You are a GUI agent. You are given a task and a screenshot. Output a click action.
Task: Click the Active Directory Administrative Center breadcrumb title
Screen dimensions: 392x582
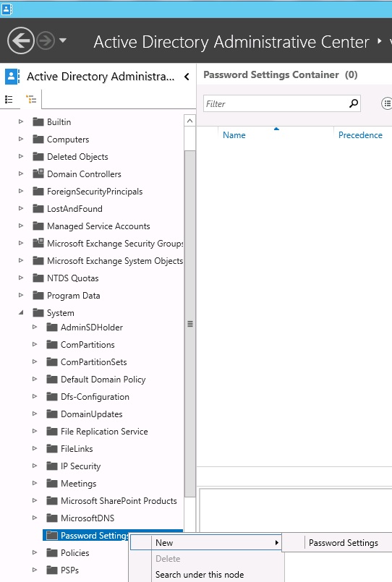click(x=231, y=42)
